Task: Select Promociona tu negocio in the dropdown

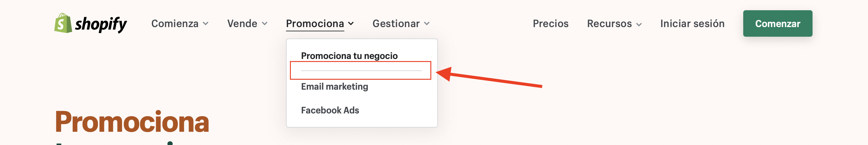Action: 349,56
